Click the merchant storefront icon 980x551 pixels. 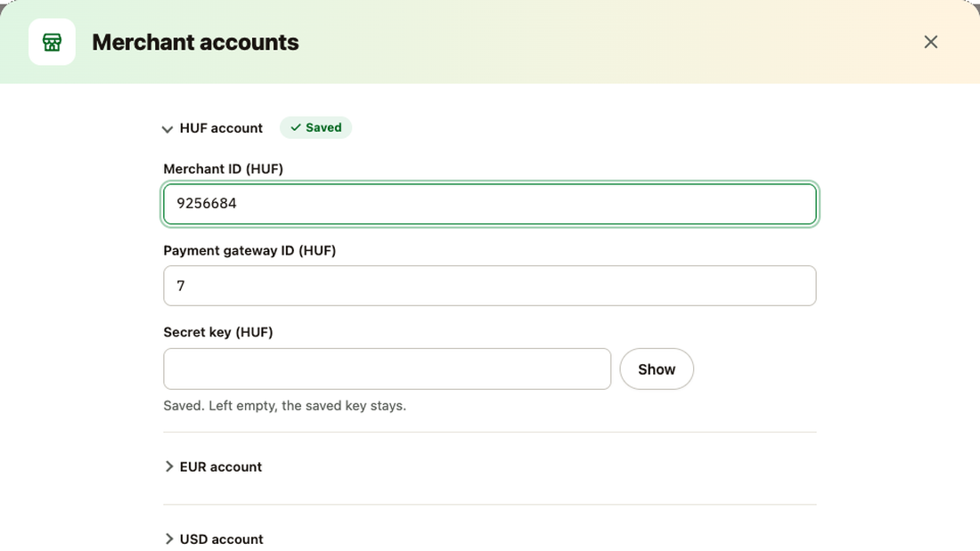click(x=52, y=42)
